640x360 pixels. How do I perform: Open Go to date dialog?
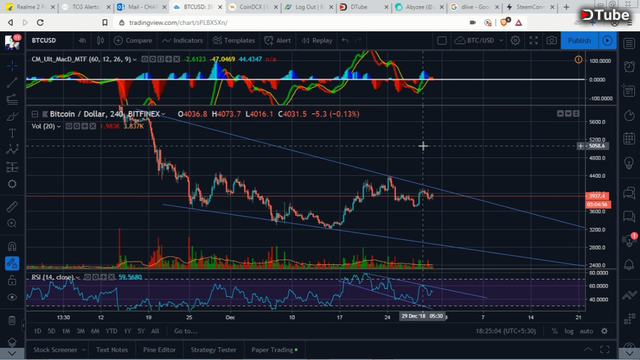tap(186, 331)
